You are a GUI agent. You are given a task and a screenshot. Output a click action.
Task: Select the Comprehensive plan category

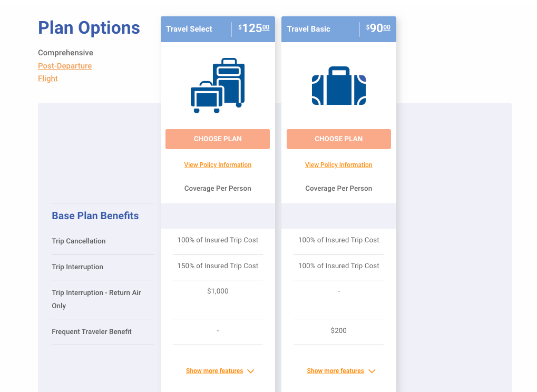[x=65, y=53]
